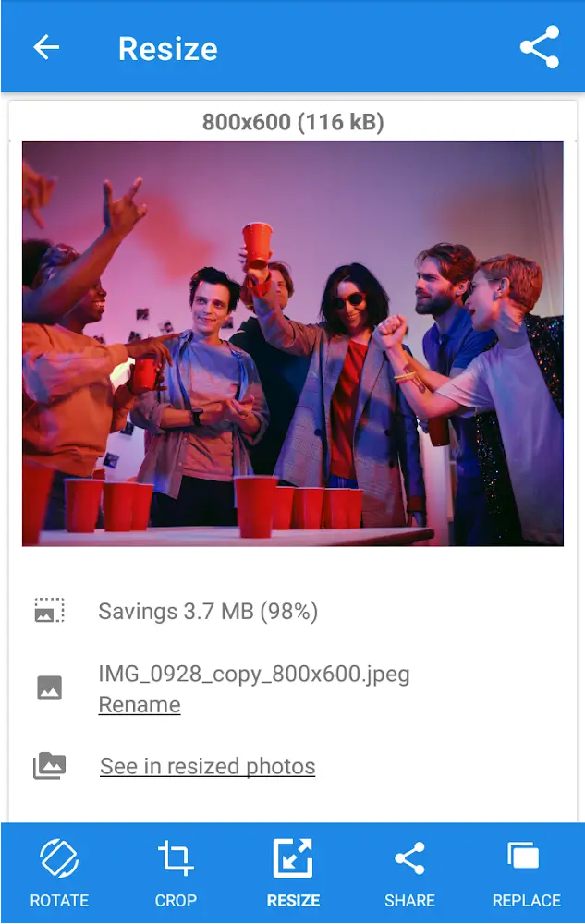This screenshot has width=585, height=924.
Task: Open the Rename link
Action: pos(140,705)
